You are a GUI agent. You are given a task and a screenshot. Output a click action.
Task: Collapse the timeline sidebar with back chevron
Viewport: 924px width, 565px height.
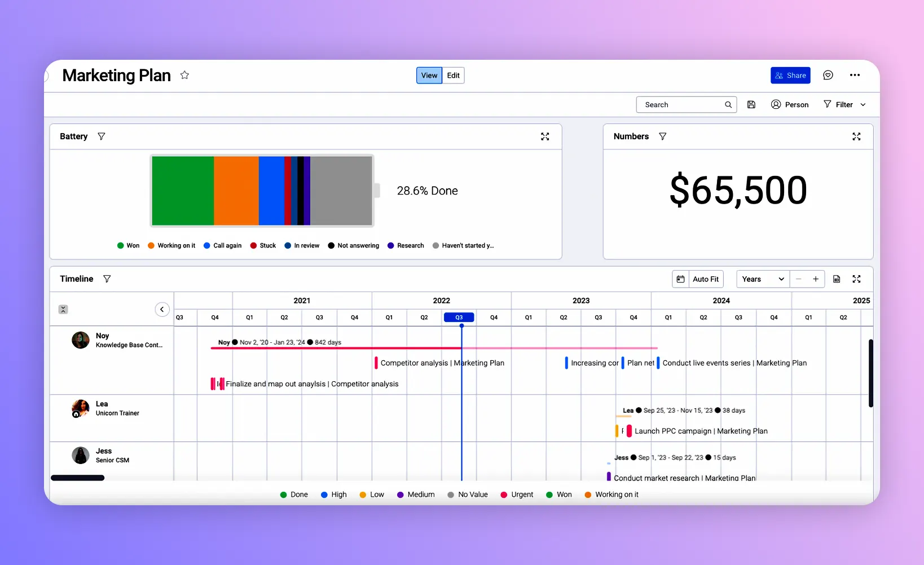pos(162,309)
